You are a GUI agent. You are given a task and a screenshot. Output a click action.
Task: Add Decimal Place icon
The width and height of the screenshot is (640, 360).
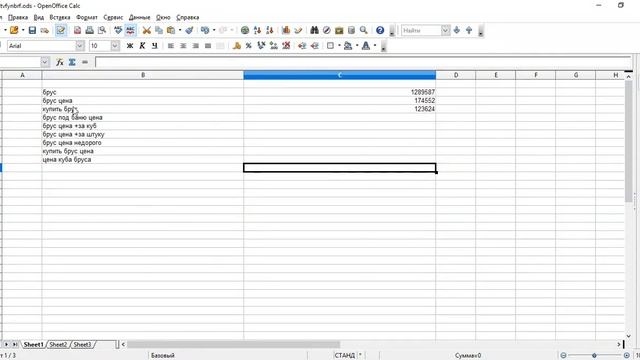[273, 46]
